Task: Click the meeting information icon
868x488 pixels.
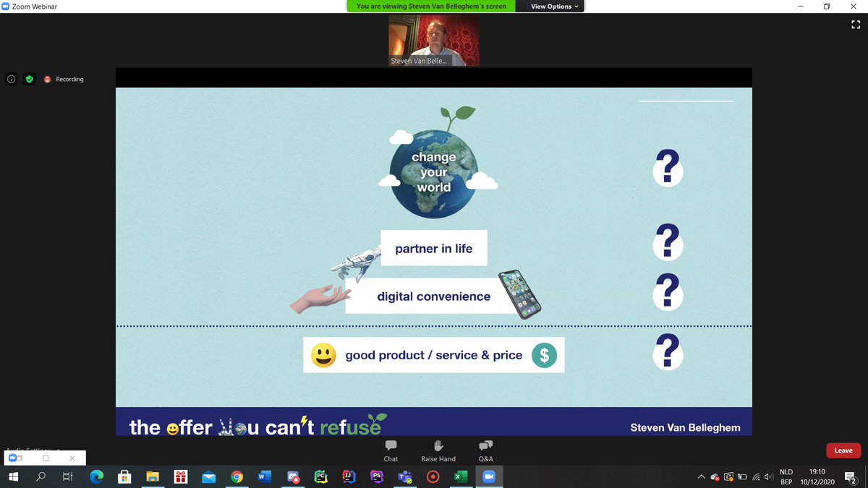Action: click(12, 79)
